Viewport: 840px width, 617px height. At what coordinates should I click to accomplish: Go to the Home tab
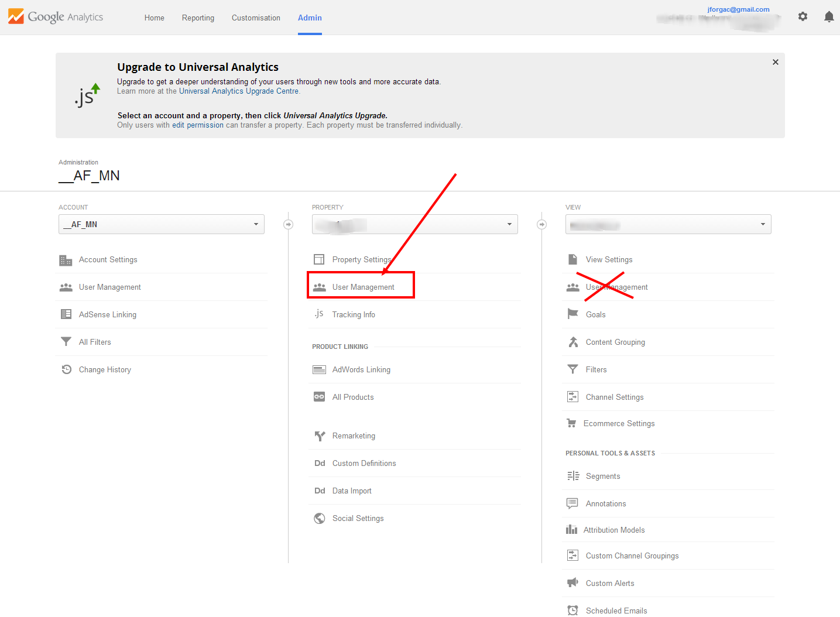[155, 18]
